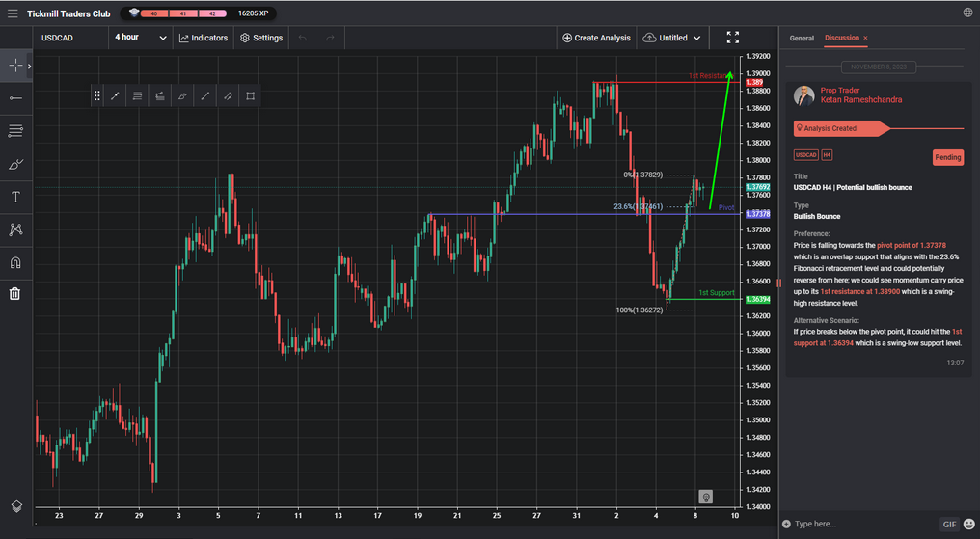Open the emoji picker
The image size is (980, 539).
pos(968,524)
